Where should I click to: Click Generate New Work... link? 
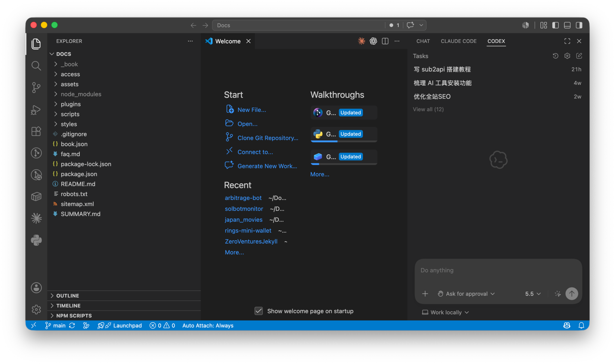tap(267, 166)
